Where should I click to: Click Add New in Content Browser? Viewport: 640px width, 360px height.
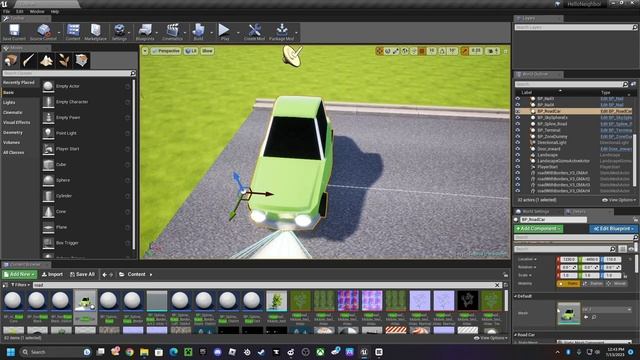[x=20, y=274]
